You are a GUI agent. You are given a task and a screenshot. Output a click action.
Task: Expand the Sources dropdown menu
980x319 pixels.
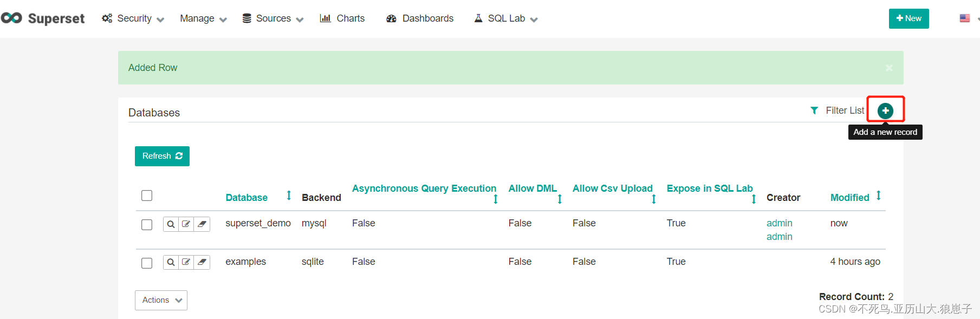(x=272, y=18)
